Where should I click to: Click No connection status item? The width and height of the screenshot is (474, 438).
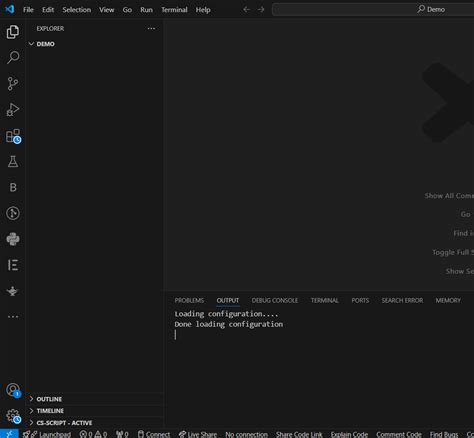click(x=246, y=434)
